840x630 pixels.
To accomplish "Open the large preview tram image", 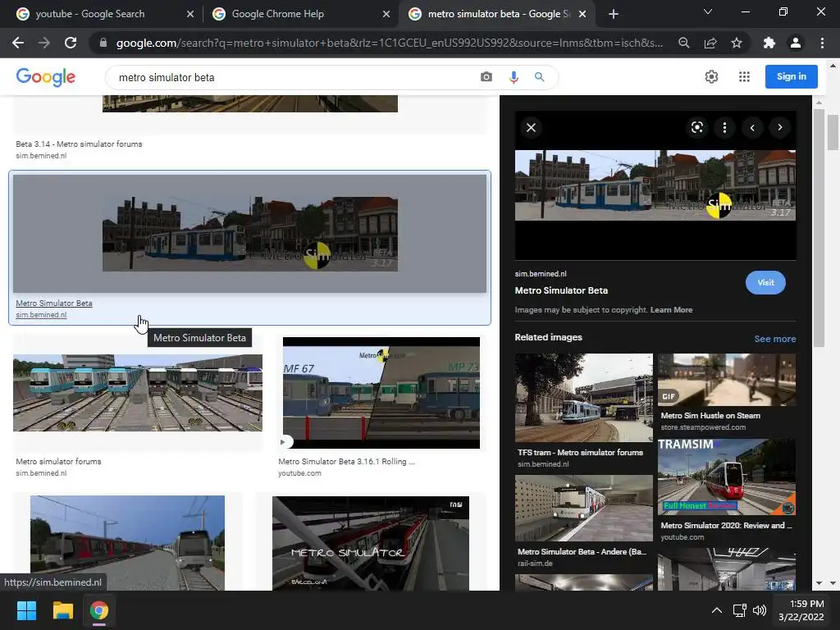I will click(x=655, y=185).
